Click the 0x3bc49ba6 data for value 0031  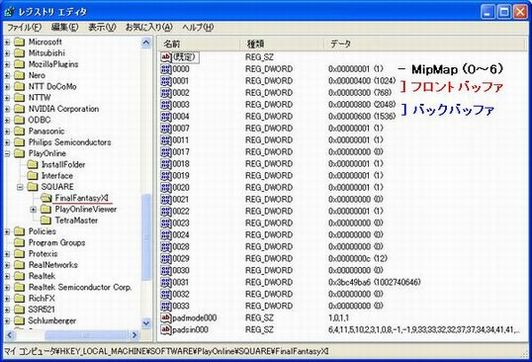click(x=374, y=282)
